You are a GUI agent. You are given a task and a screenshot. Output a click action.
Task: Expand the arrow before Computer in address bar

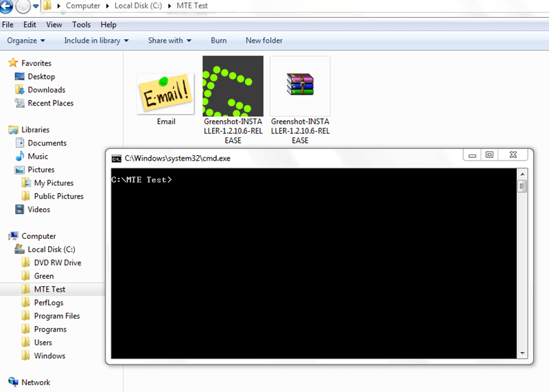tap(59, 6)
